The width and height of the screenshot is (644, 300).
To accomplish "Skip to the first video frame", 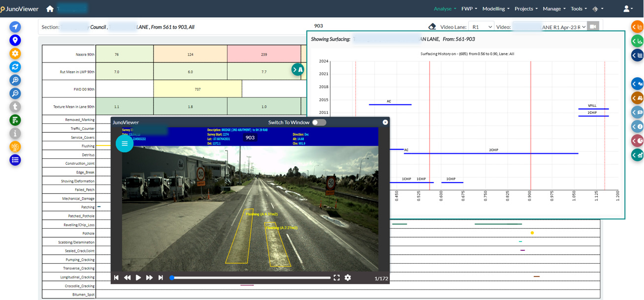I will (x=116, y=278).
